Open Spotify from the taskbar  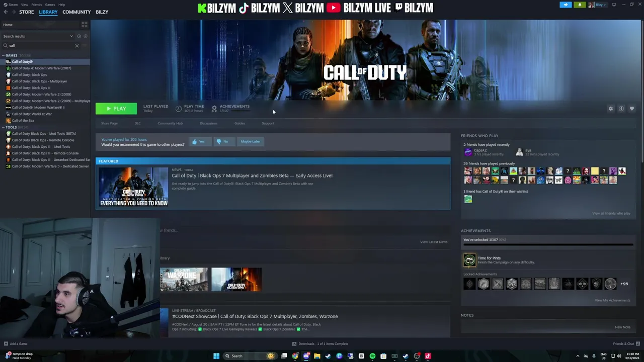(x=372, y=356)
